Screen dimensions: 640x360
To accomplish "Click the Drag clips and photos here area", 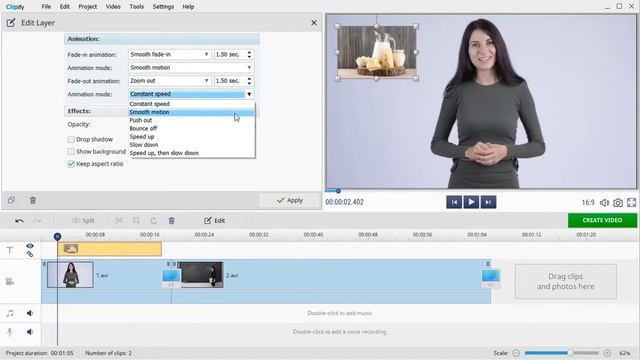I will 566,282.
